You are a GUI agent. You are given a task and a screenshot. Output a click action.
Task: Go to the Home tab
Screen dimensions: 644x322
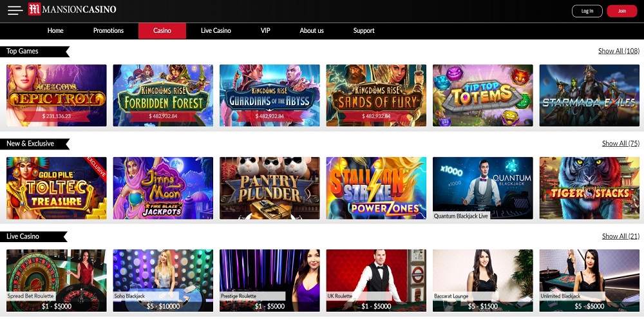click(x=55, y=31)
